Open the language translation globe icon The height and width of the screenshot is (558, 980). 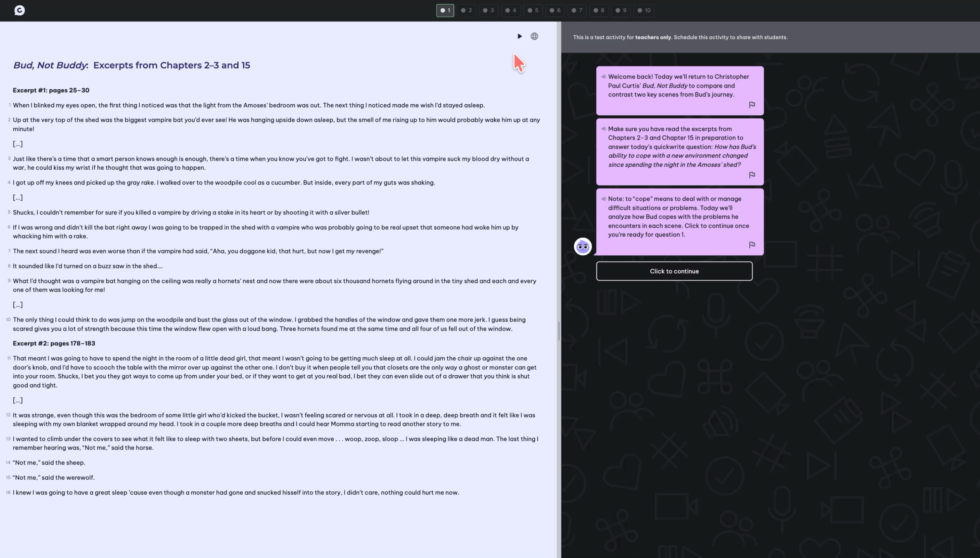[x=534, y=36]
